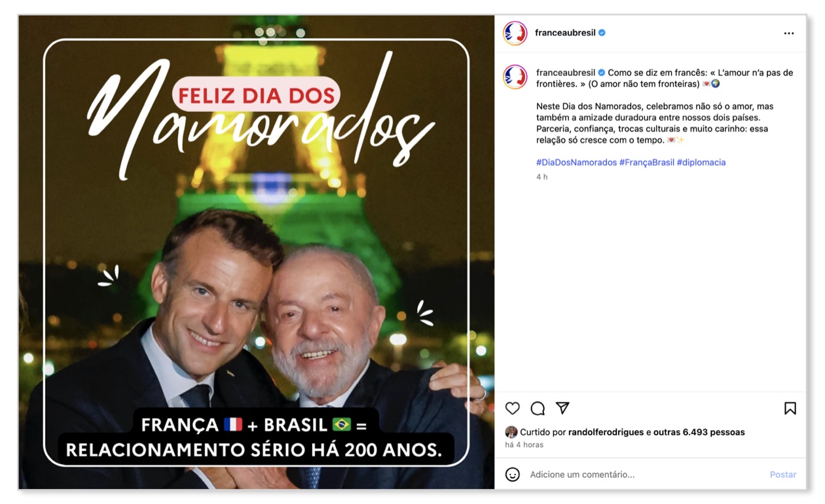
Task: Click the franceaubresil avatar beside the caption
Action: [515, 77]
